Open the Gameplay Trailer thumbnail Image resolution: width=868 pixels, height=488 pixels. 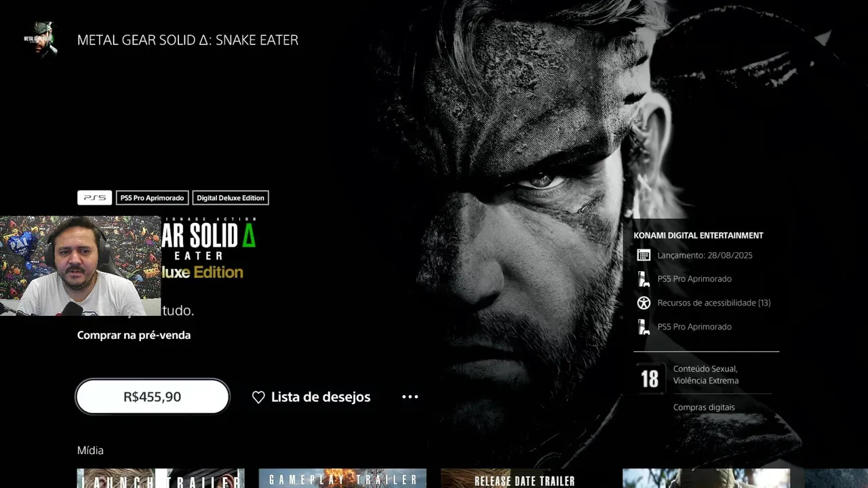pos(342,479)
